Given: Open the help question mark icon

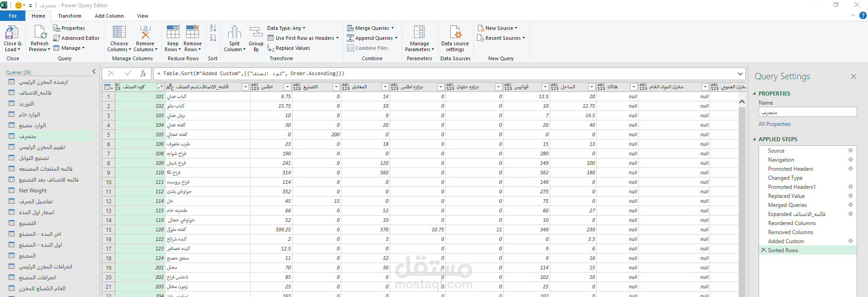Looking at the screenshot, I should click(863, 15).
